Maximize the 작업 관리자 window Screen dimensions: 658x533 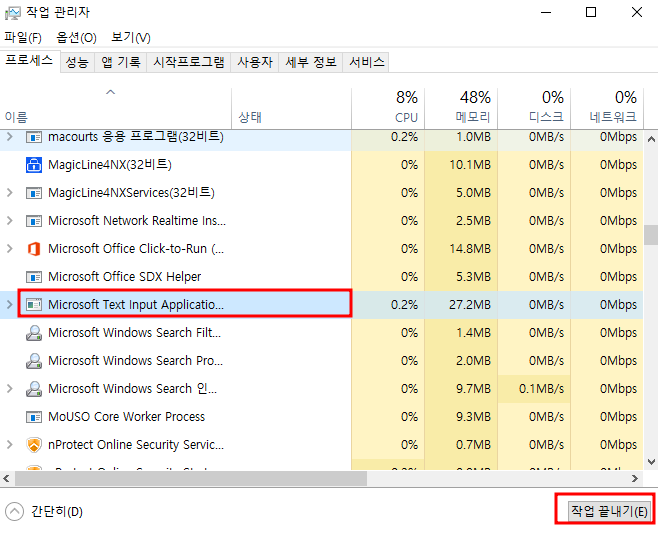coord(591,13)
